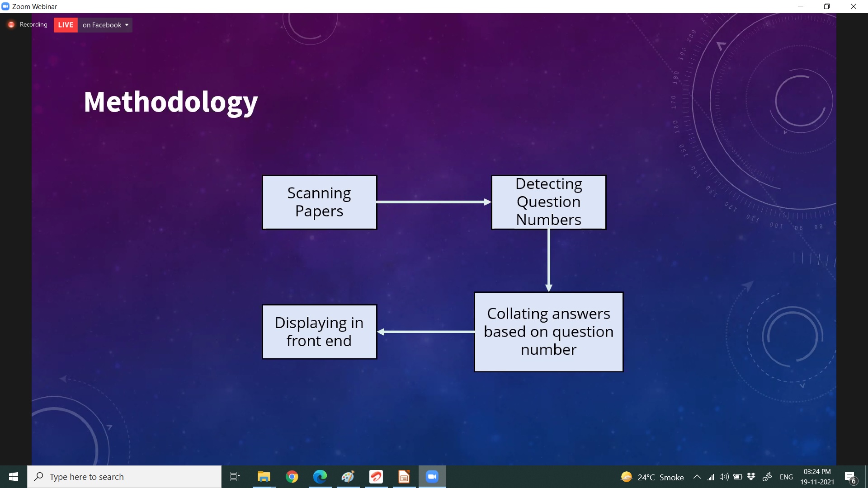868x488 pixels.
Task: Click the Recording indicator icon
Action: point(11,25)
